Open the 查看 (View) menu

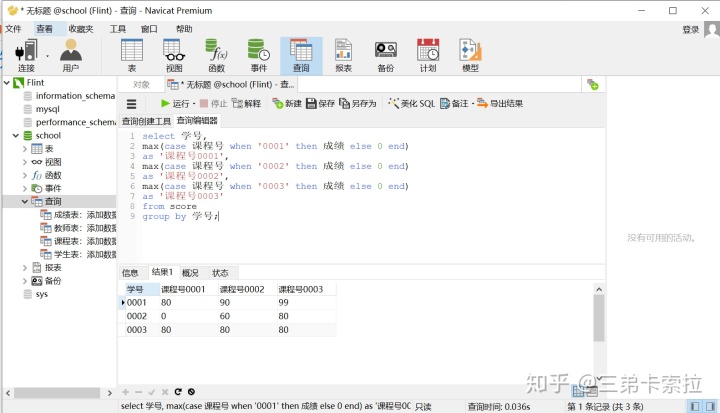45,29
